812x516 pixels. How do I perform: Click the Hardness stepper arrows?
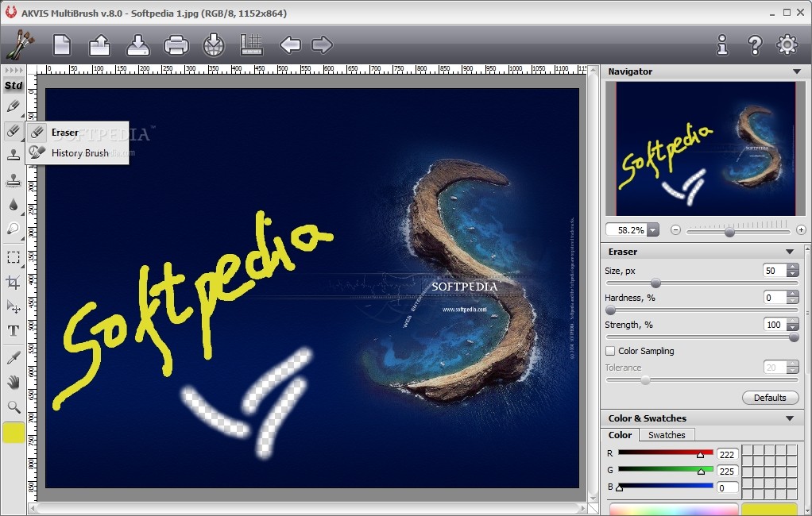[x=792, y=297]
